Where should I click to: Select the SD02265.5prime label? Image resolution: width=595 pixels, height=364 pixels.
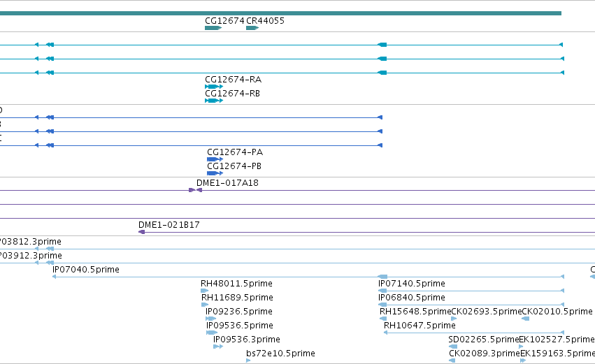point(483,340)
